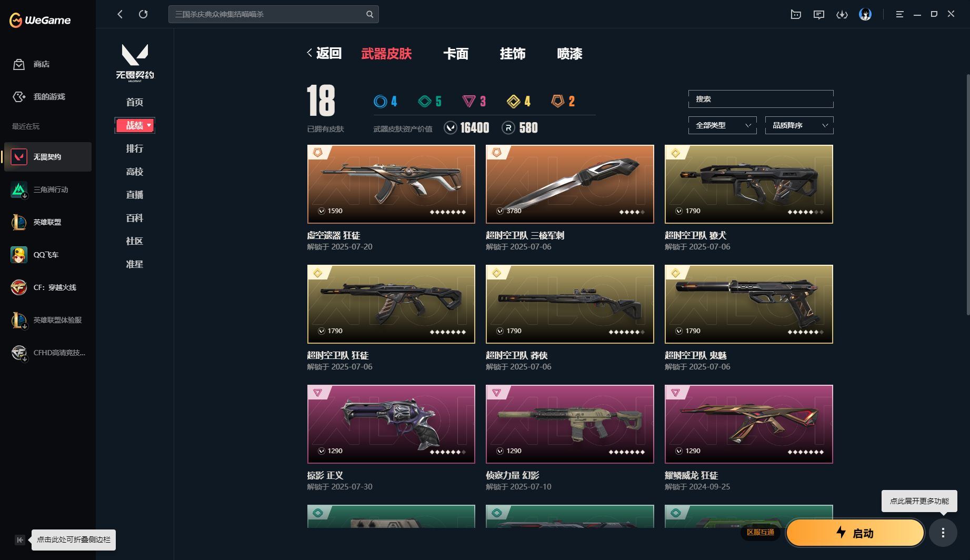Click the right-side vertical scrollbar
The width and height of the screenshot is (970, 560).
[967, 195]
